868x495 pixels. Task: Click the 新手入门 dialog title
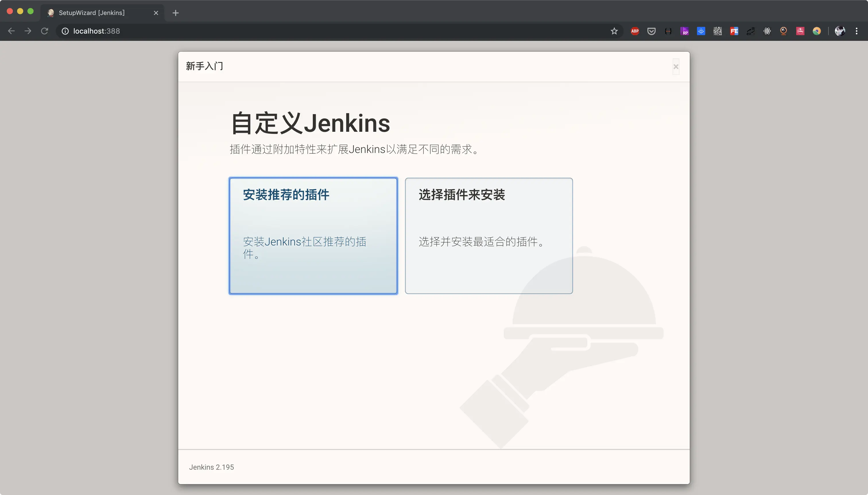click(205, 66)
